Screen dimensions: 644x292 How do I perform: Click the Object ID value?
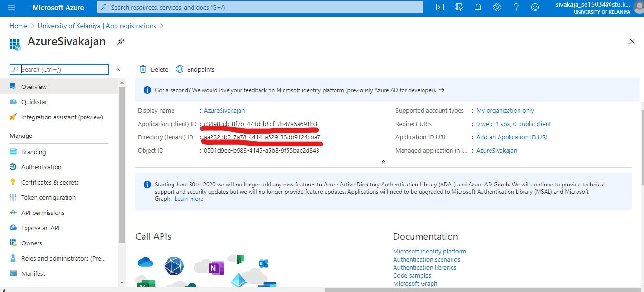[x=261, y=150]
